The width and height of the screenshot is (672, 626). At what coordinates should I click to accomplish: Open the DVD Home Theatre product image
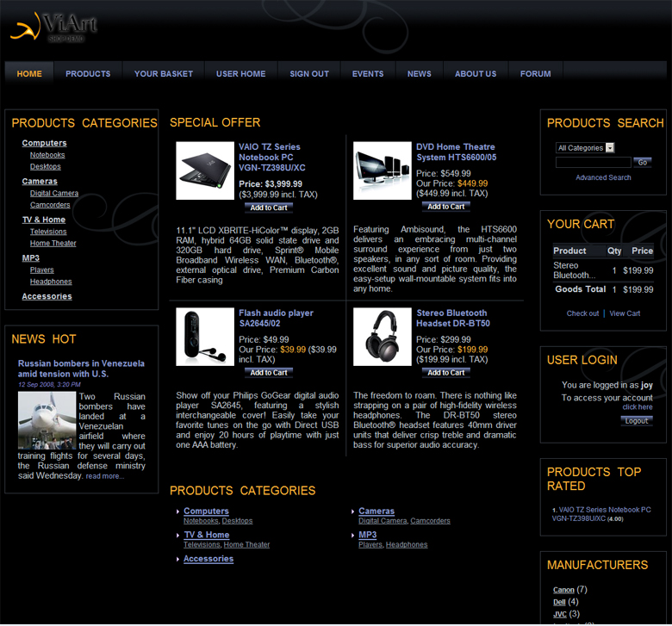click(383, 170)
